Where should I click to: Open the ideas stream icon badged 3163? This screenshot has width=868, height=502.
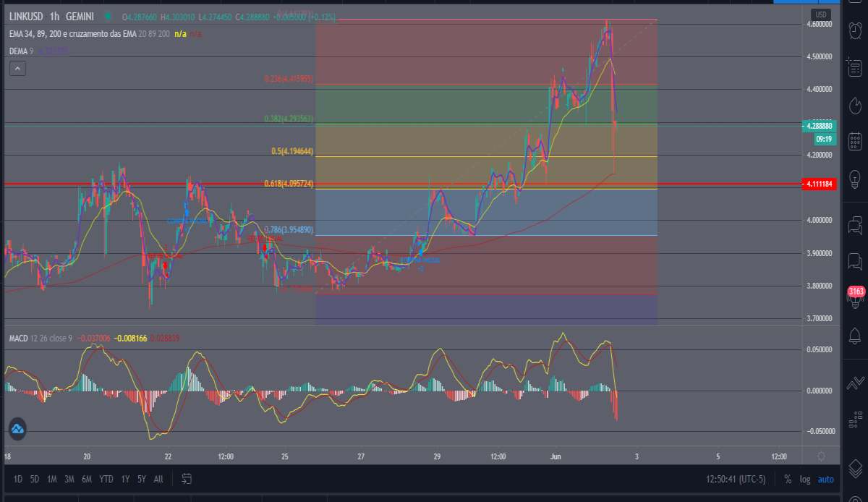coord(856,296)
